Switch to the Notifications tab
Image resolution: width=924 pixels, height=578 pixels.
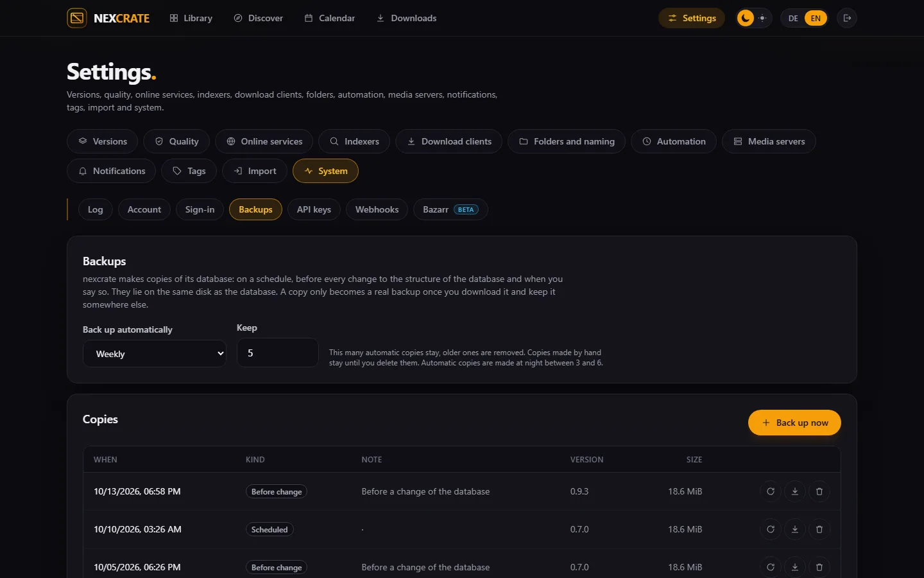(x=111, y=171)
